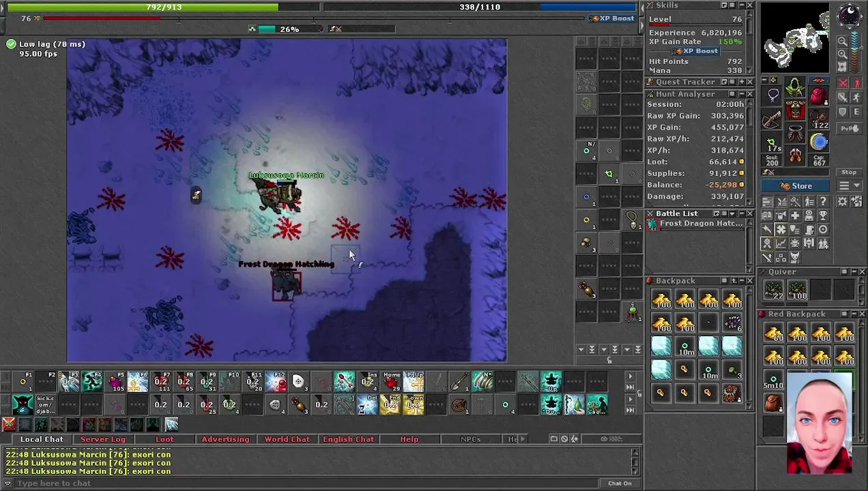This screenshot has height=491, width=868.
Task: Enable chase opponent running-man mode
Action: tap(856, 97)
